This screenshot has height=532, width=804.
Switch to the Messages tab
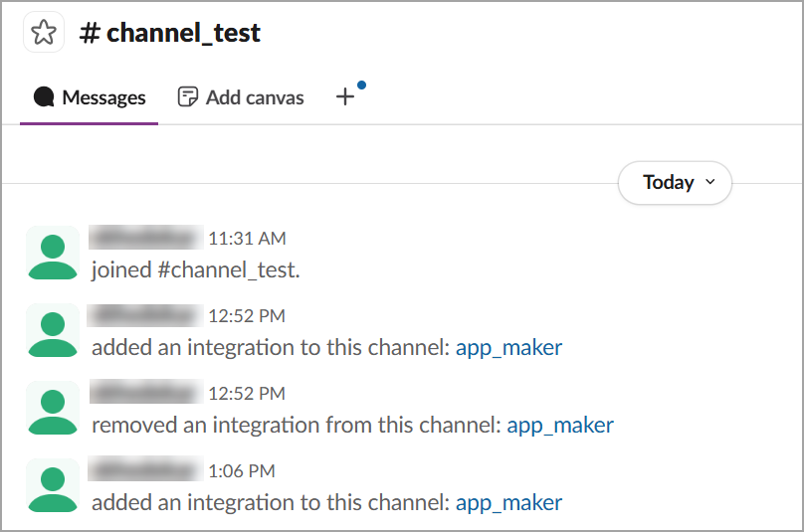click(x=90, y=97)
